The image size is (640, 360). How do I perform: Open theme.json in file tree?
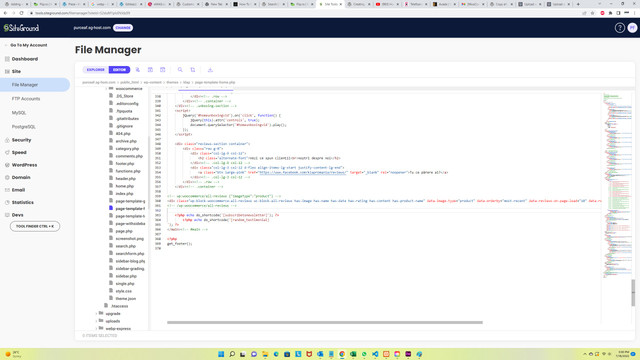(x=125, y=298)
